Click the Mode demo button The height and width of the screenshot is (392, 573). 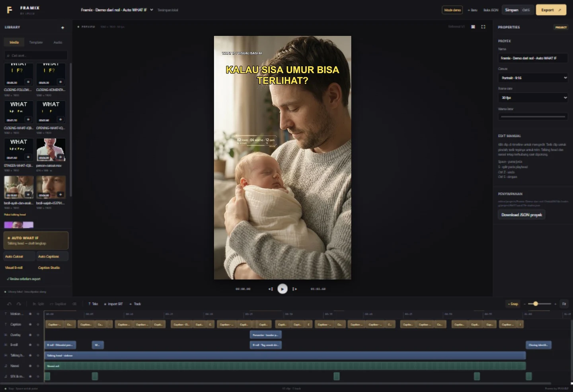point(452,10)
